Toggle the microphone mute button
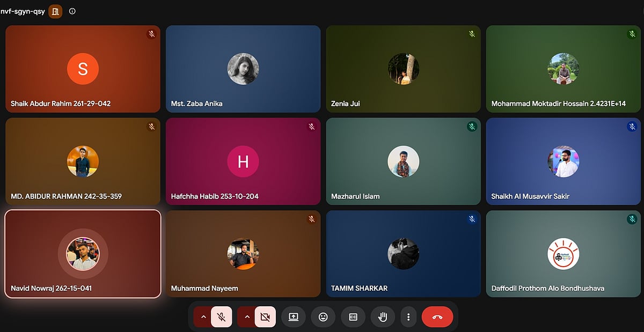 click(x=221, y=316)
